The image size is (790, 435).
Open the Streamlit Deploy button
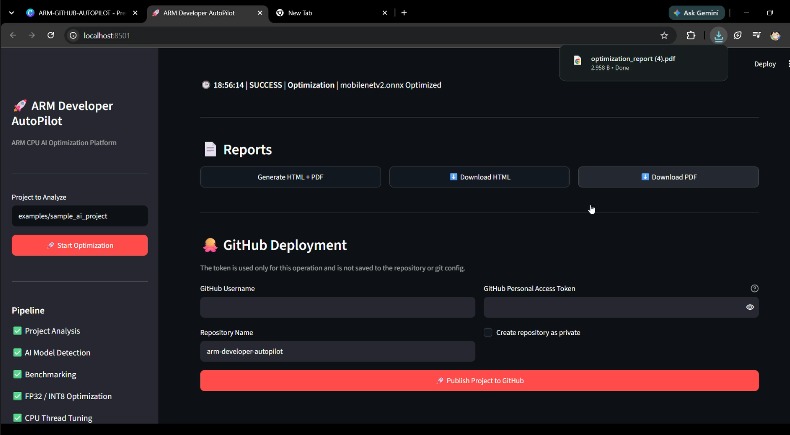click(765, 64)
